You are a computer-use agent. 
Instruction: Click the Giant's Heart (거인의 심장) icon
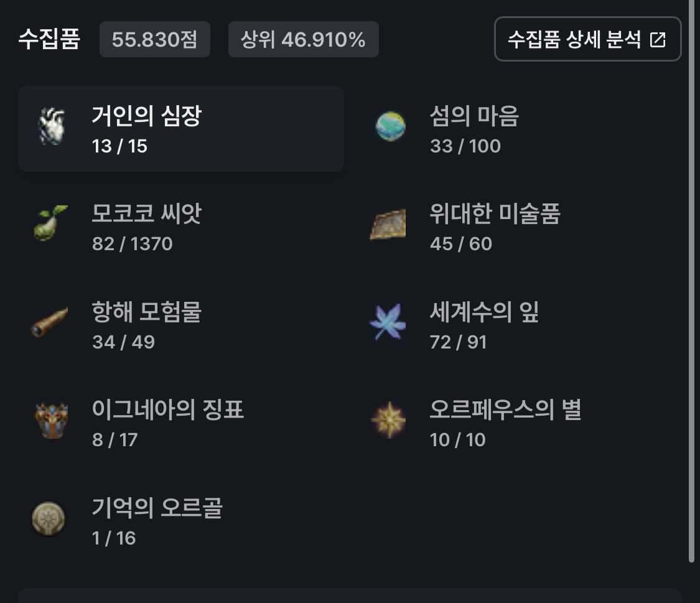pyautogui.click(x=51, y=127)
